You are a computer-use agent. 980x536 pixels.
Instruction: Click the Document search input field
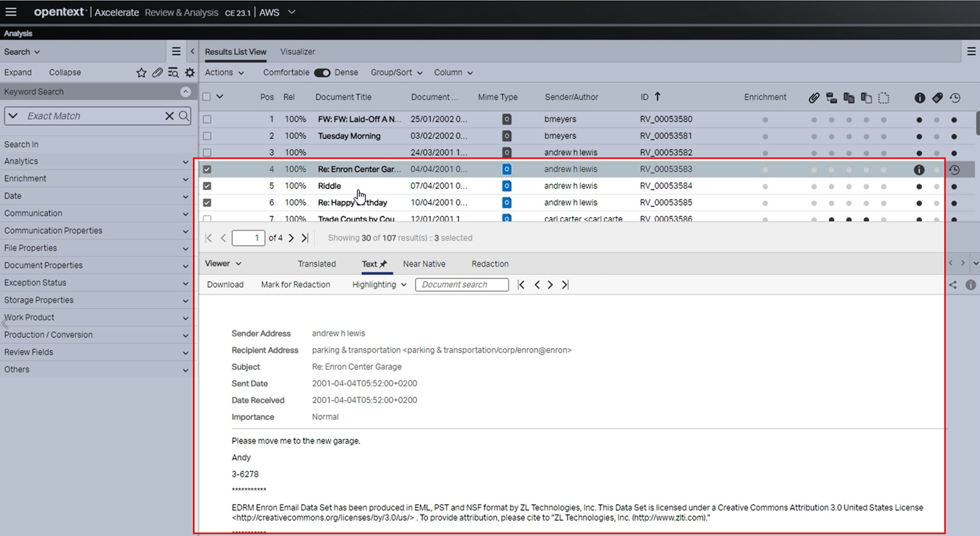click(462, 285)
